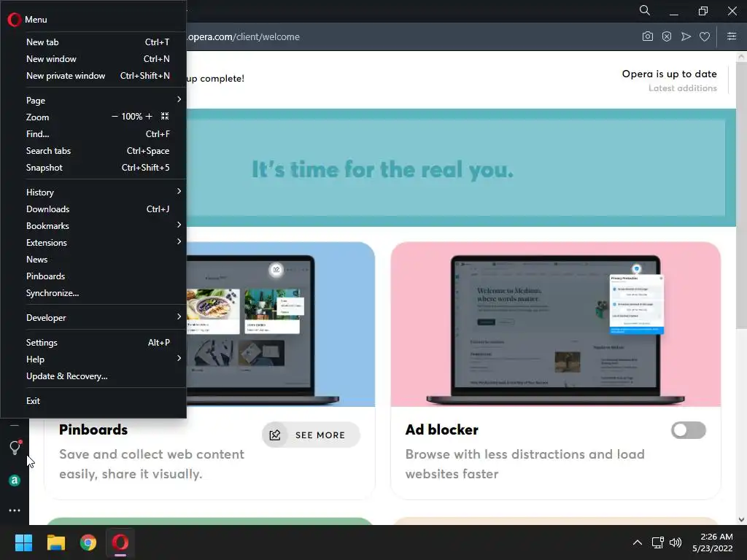
Task: Click the Opera logo in Menu header
Action: point(15,20)
